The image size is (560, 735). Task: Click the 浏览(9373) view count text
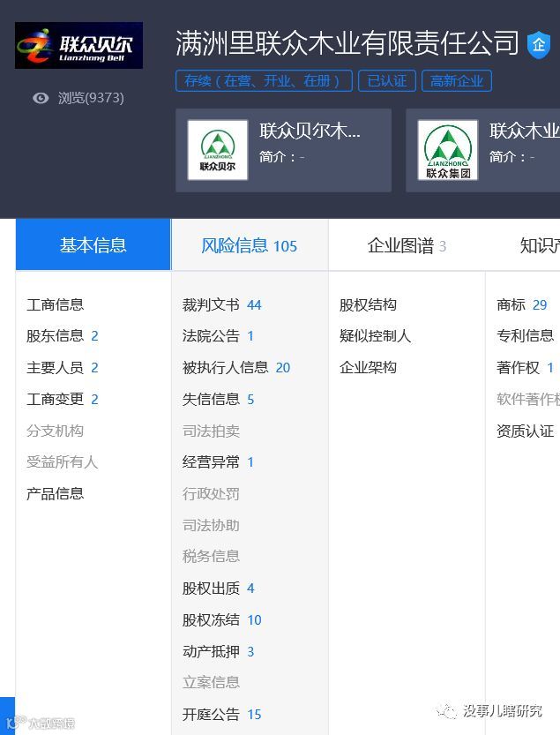point(91,97)
